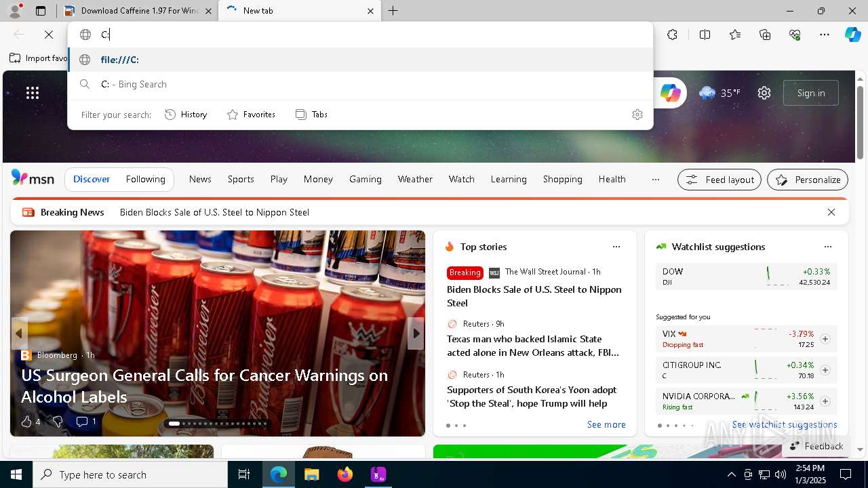
Task: Open the Weather category
Action: [415, 180]
